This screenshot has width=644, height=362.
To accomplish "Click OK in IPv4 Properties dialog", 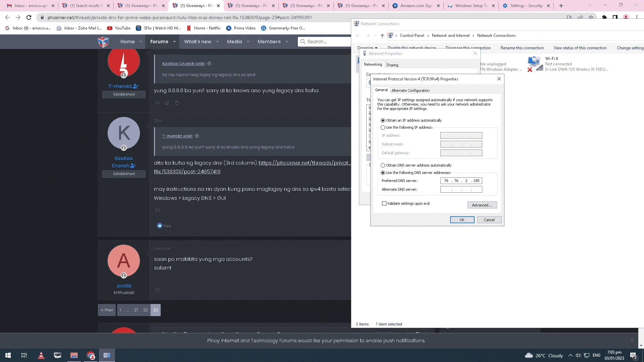I will click(x=462, y=220).
